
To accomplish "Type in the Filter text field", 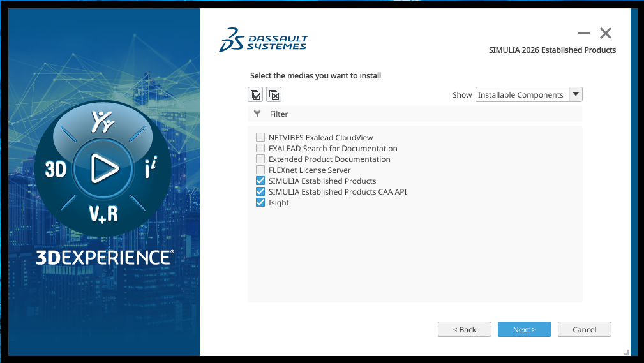I will click(x=421, y=114).
